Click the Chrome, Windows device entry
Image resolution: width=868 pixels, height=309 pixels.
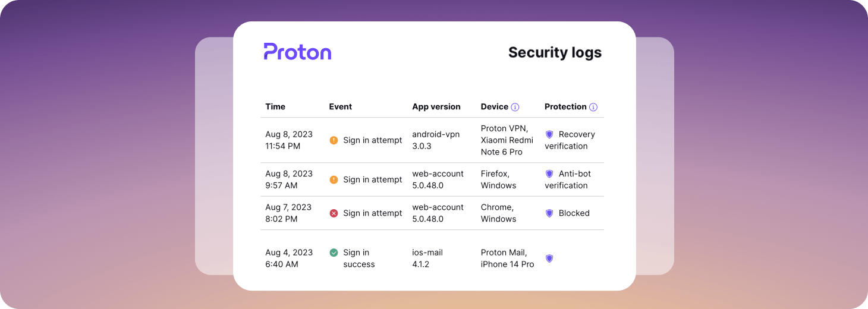pyautogui.click(x=498, y=213)
